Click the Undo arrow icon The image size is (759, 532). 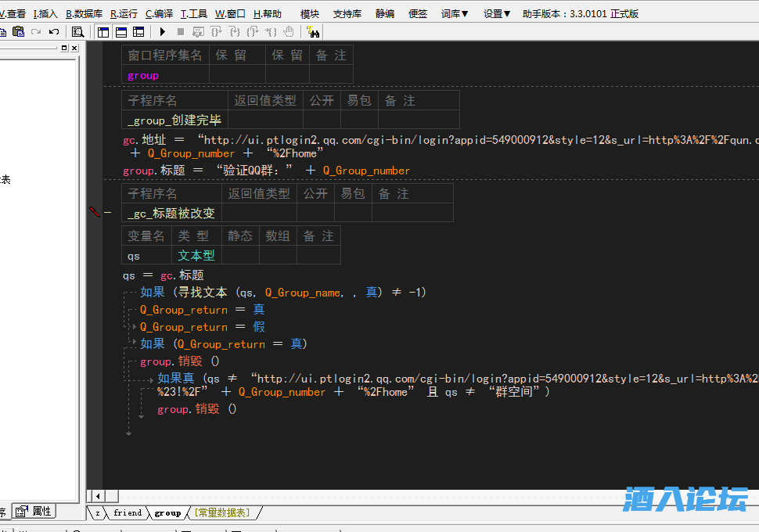tap(54, 32)
